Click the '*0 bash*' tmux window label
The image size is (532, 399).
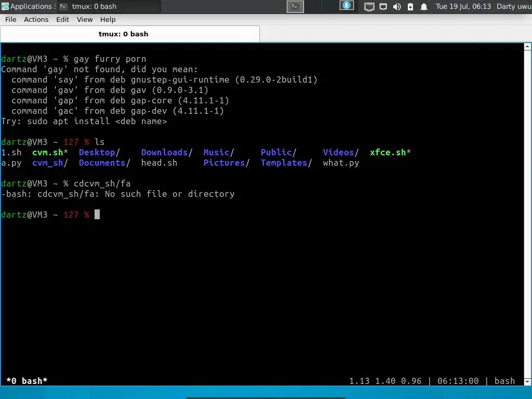[27, 381]
